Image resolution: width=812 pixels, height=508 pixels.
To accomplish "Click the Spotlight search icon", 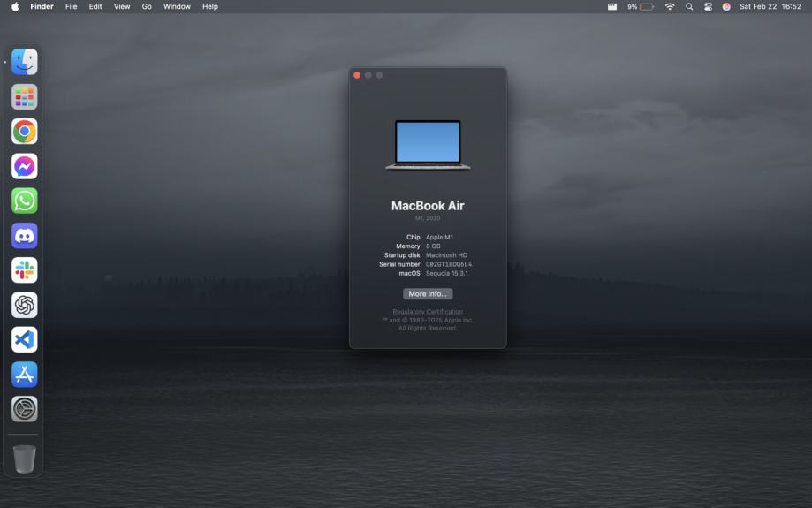I will tap(689, 6).
